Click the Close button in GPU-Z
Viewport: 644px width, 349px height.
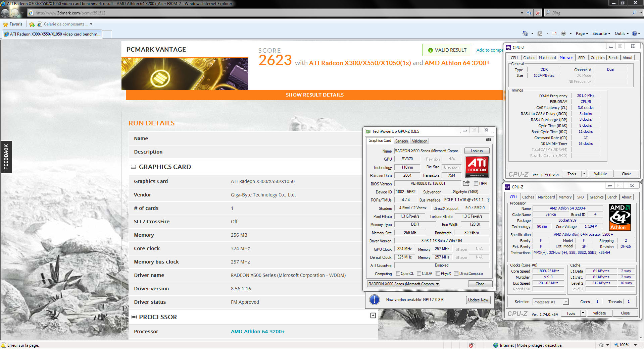pos(480,284)
